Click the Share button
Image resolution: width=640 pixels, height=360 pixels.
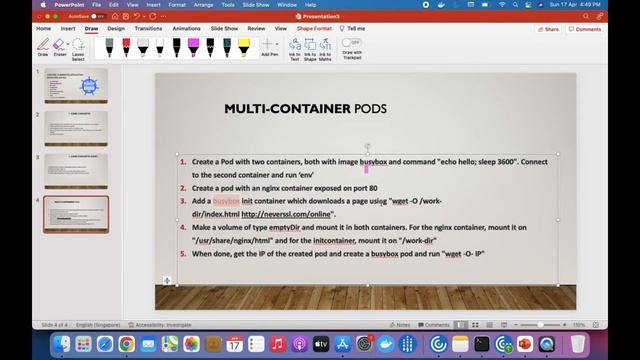(548, 29)
